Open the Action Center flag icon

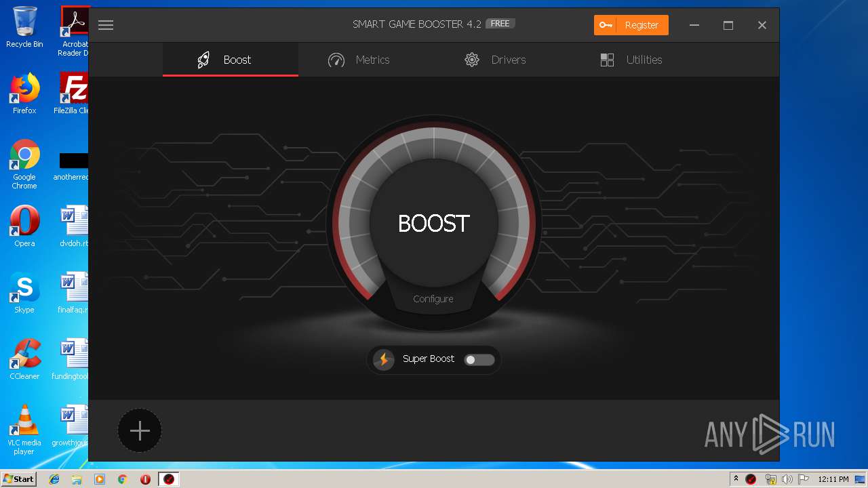coord(803,479)
